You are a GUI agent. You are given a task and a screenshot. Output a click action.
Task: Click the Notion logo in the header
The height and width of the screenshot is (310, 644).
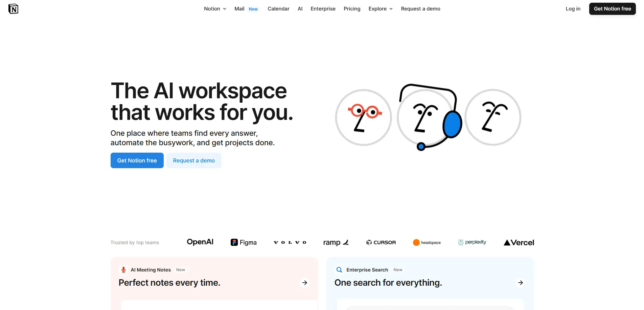13,9
